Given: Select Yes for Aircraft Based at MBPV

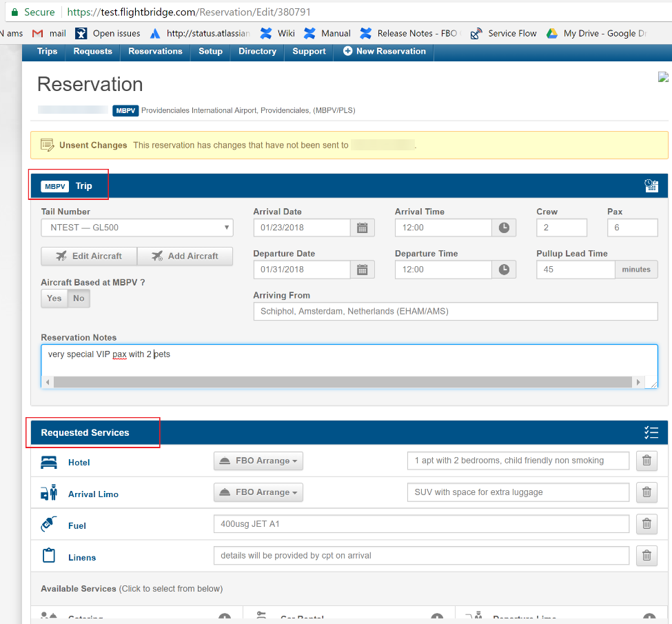Looking at the screenshot, I should (54, 298).
